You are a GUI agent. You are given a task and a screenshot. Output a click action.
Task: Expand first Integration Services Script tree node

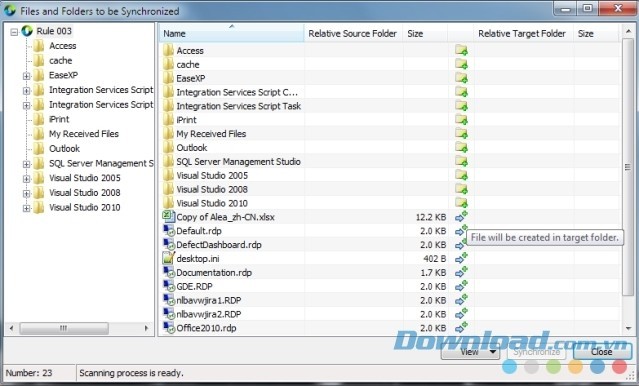click(x=26, y=90)
